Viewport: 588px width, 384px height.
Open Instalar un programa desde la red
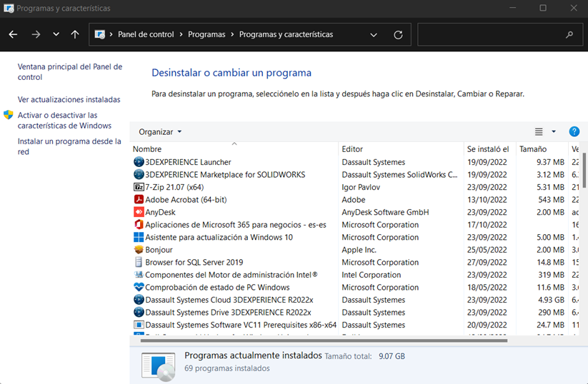point(69,146)
